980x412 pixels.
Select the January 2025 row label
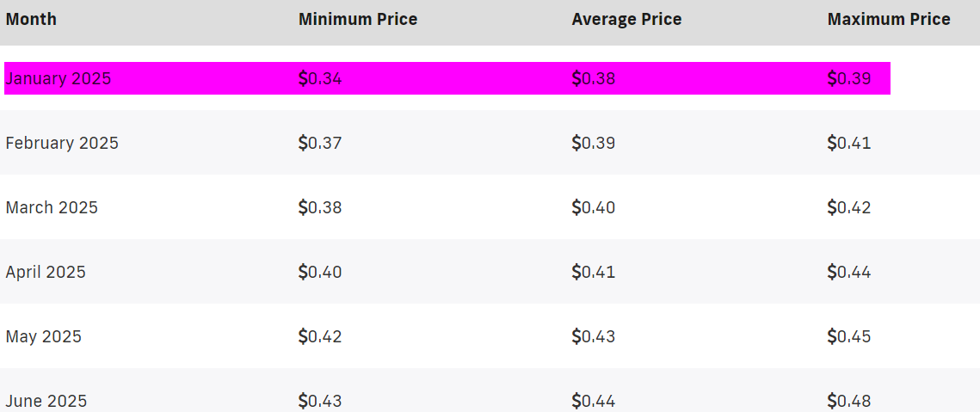(59, 79)
